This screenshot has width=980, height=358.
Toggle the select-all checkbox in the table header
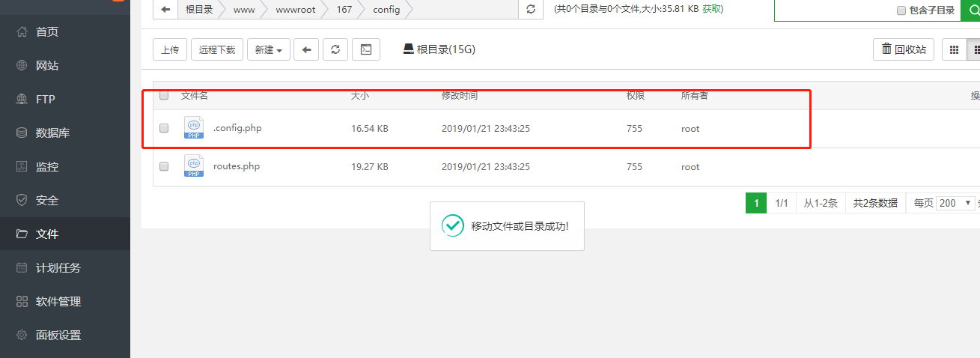[x=164, y=95]
